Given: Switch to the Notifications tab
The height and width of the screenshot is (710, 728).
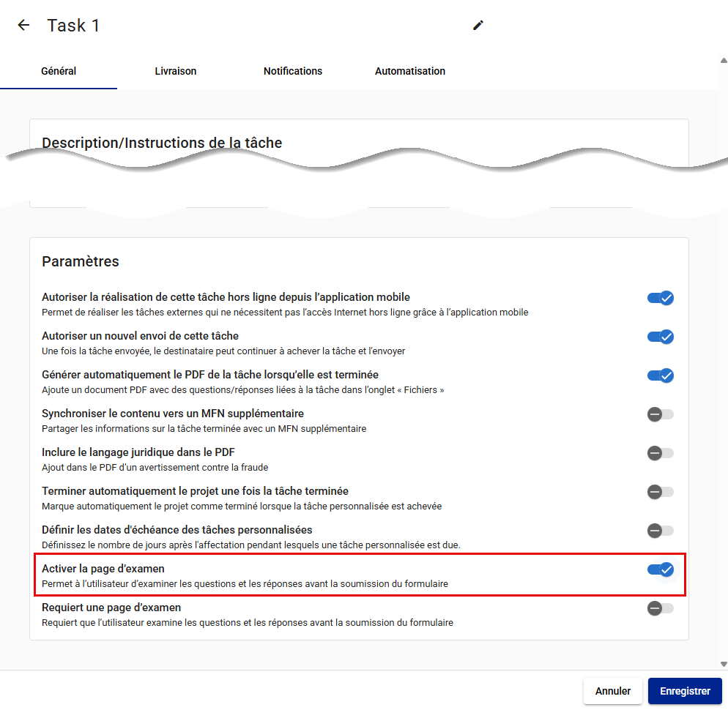Looking at the screenshot, I should click(x=292, y=71).
